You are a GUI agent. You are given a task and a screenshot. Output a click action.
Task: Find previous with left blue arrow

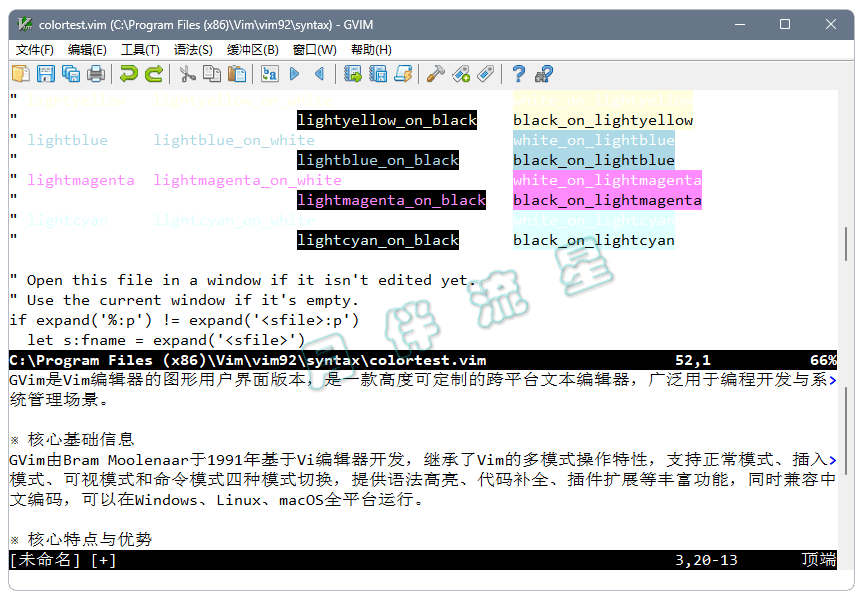point(320,73)
